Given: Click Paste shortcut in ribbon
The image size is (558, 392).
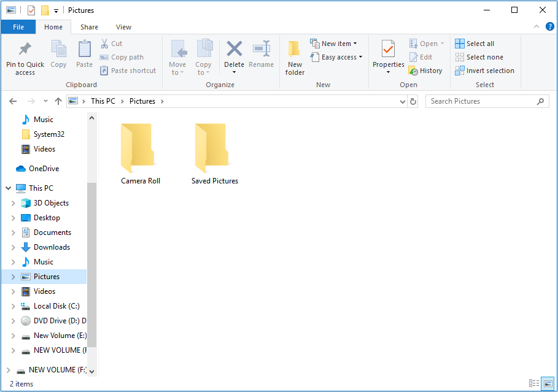Looking at the screenshot, I should (x=128, y=71).
